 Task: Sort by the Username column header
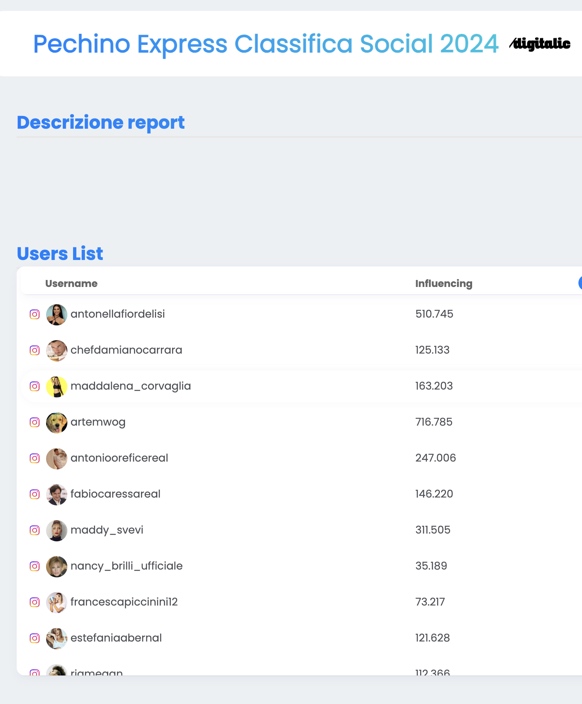71,283
